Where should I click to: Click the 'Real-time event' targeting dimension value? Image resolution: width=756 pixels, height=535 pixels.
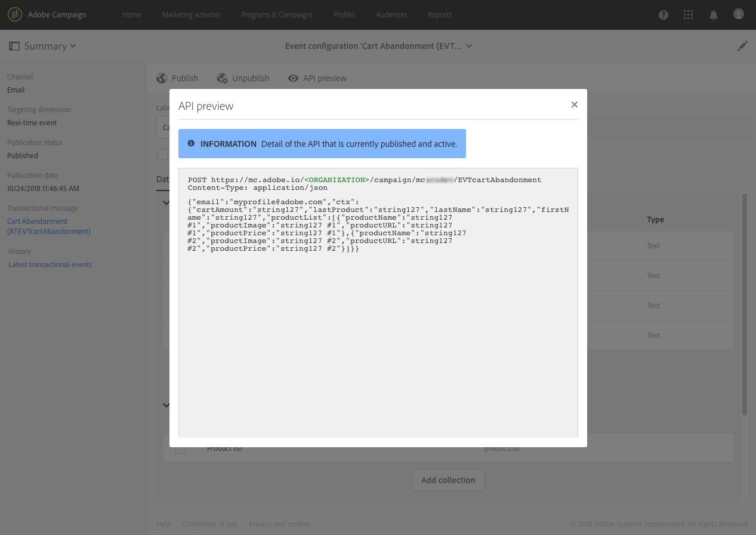point(32,123)
